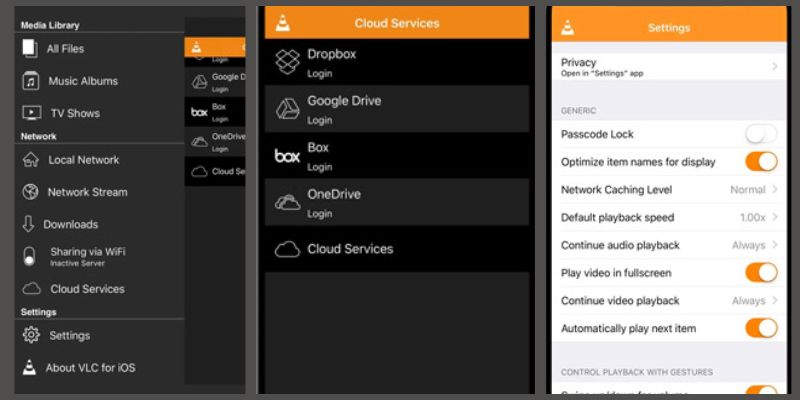Tap Inactive Server status text

point(77,263)
